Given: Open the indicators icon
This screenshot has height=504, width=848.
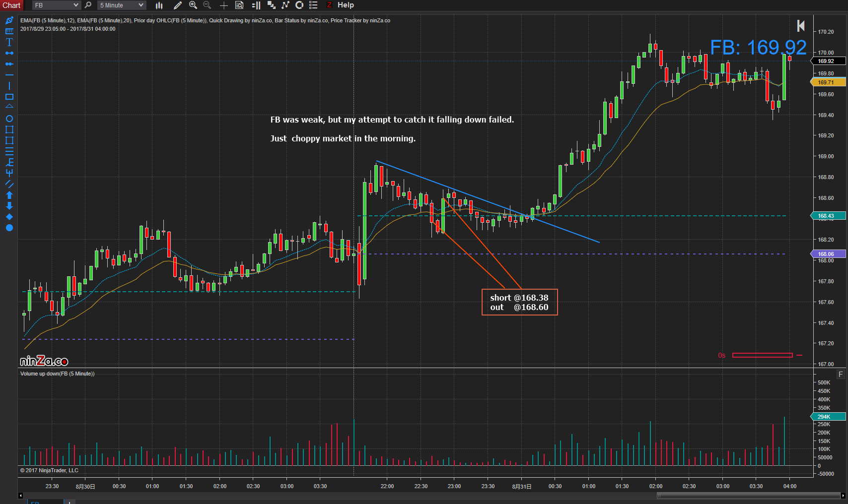Looking at the screenshot, I should pyautogui.click(x=285, y=5).
